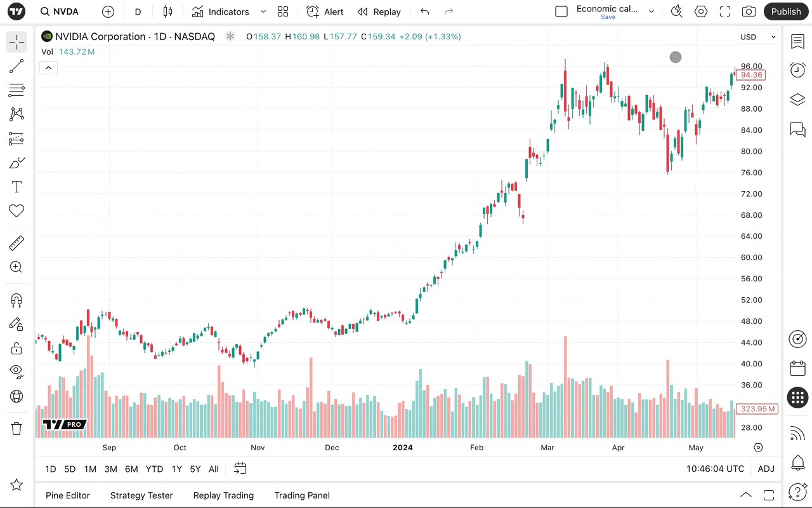Open the D time interval selector

pos(138,11)
